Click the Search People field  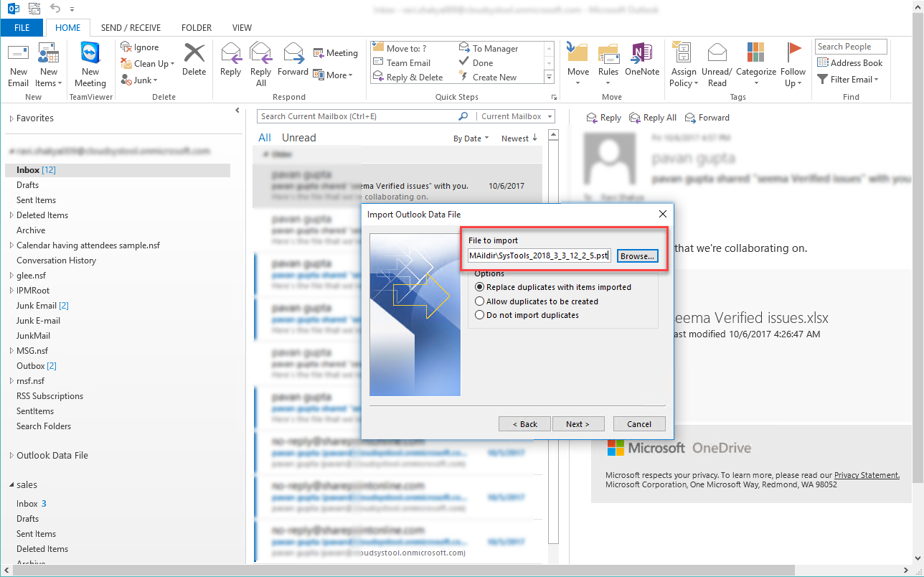(x=851, y=47)
